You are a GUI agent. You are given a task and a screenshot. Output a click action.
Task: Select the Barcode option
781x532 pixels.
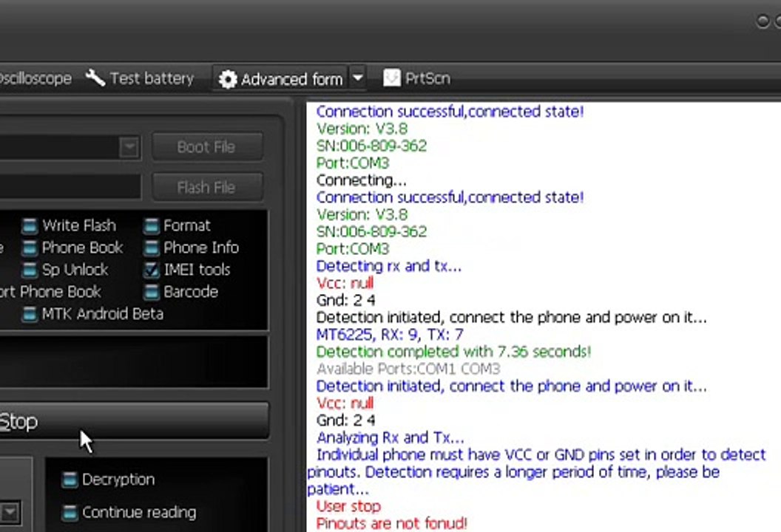tap(180, 292)
